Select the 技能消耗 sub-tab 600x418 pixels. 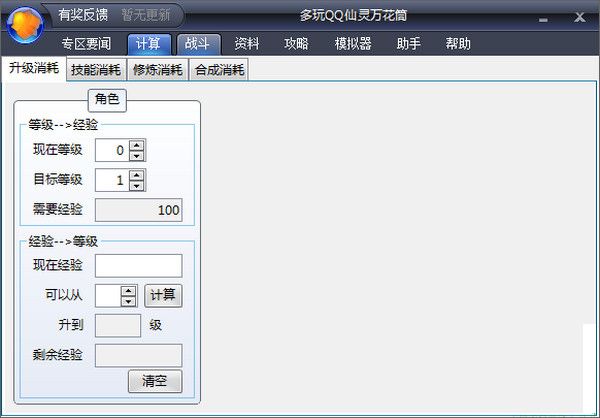coord(96,70)
